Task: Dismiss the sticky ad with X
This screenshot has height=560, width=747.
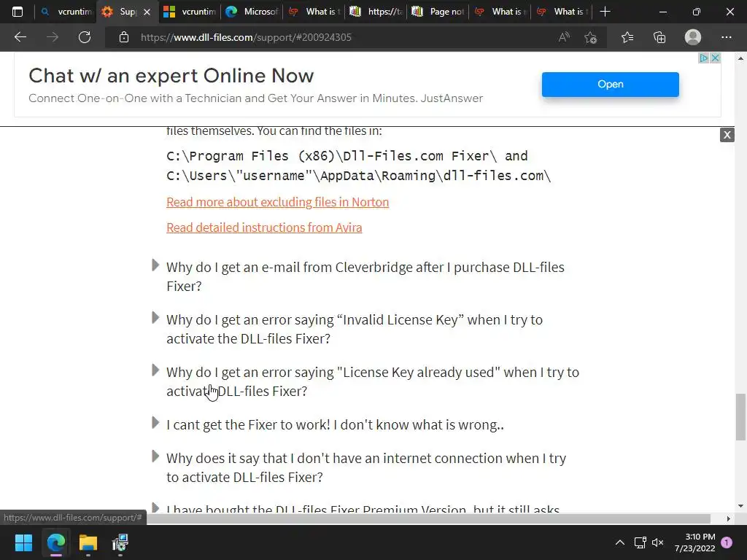Action: click(x=727, y=135)
